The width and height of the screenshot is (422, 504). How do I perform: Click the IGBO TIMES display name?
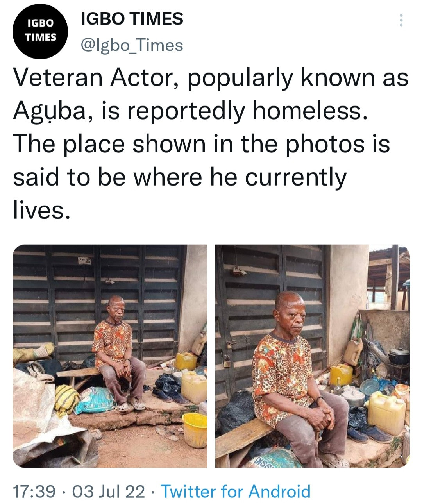[x=132, y=19]
